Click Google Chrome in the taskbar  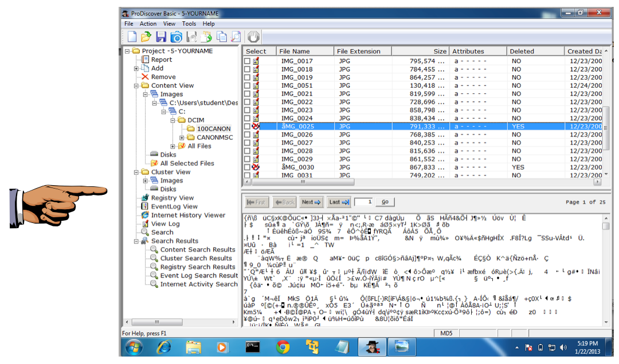(283, 347)
